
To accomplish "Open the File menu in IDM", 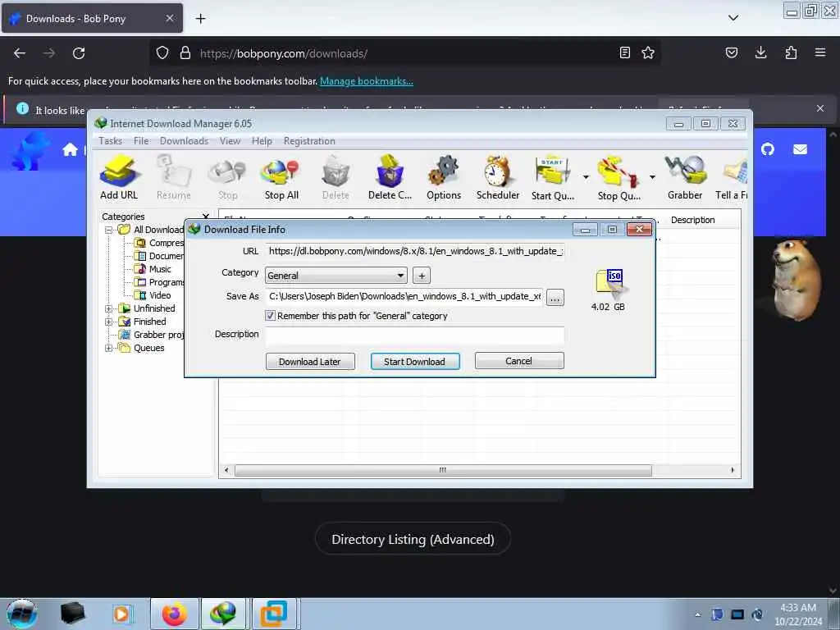I will [x=141, y=141].
